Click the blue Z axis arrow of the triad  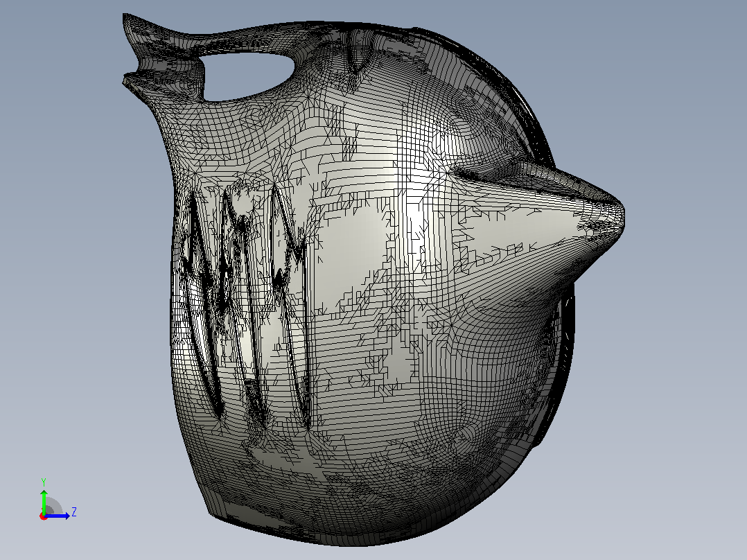pyautogui.click(x=57, y=516)
